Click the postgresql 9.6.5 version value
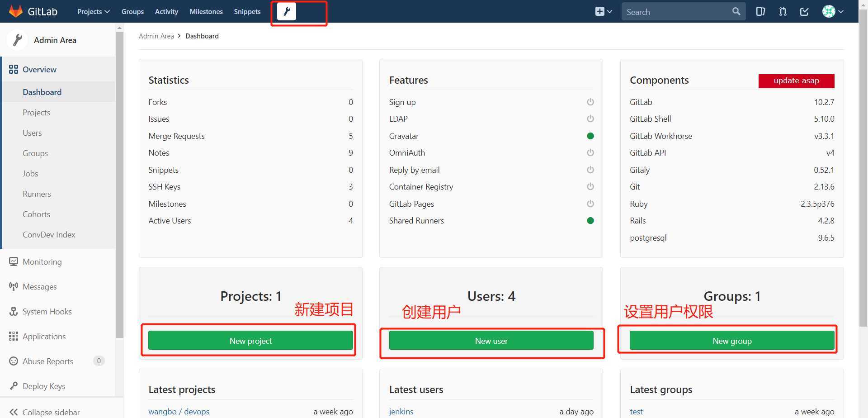 (826, 237)
